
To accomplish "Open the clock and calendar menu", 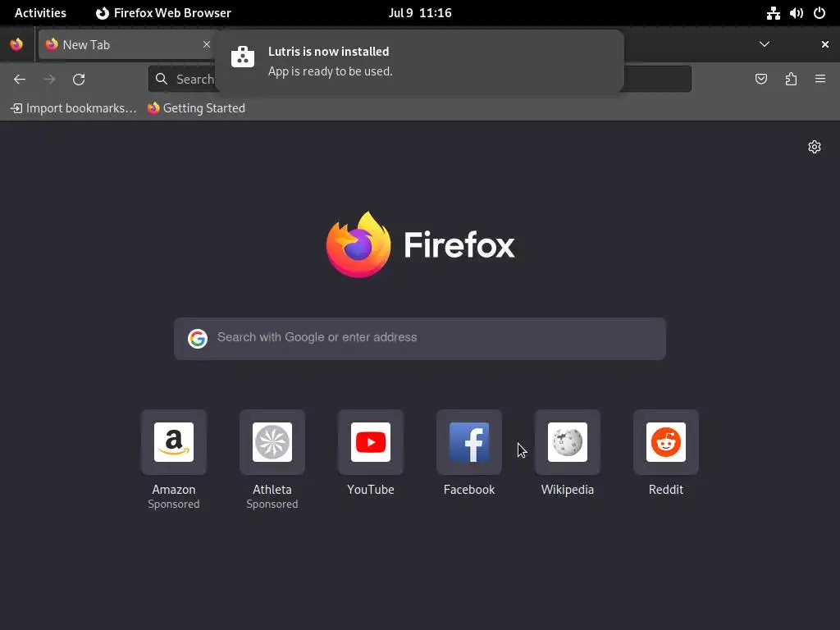I will click(420, 13).
